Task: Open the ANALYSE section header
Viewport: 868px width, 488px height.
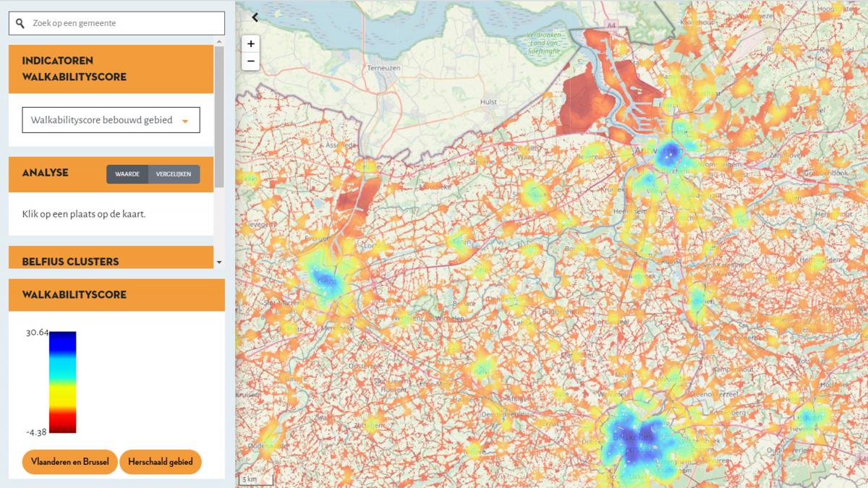Action: click(x=111, y=174)
